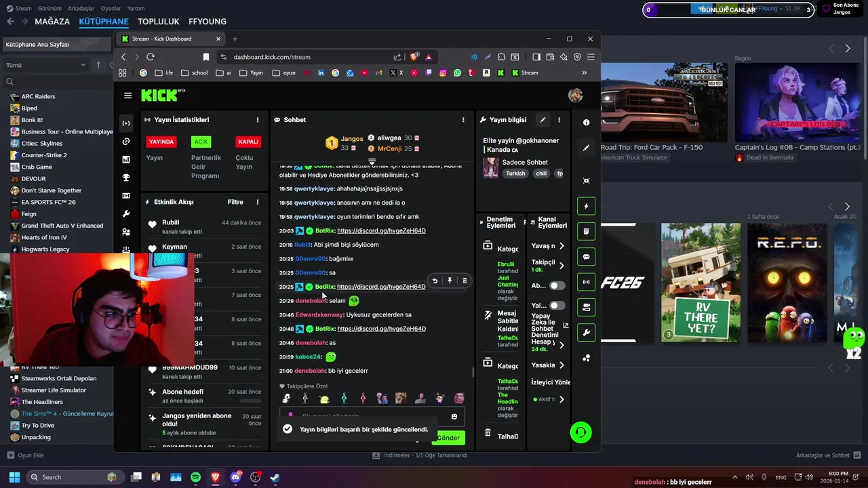Screen dimensions: 868x488
Task: Open the analytics chart icon in Kick sidebar
Action: (x=126, y=160)
